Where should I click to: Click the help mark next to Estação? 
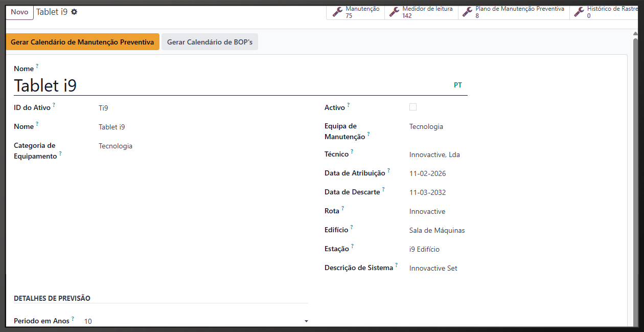click(352, 246)
